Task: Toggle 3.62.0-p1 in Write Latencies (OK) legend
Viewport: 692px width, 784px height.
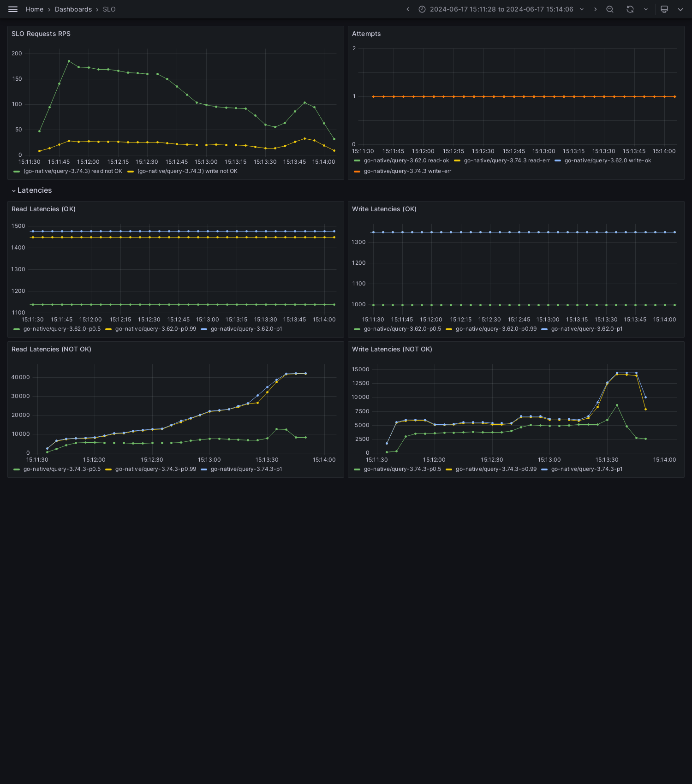Action: pos(587,329)
